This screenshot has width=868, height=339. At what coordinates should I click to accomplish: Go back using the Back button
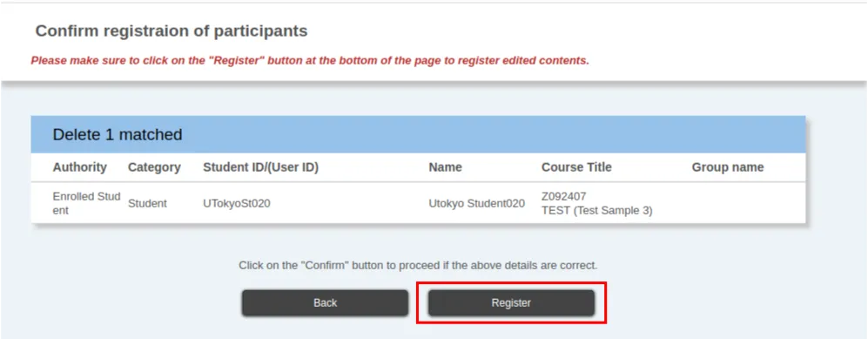coord(325,303)
